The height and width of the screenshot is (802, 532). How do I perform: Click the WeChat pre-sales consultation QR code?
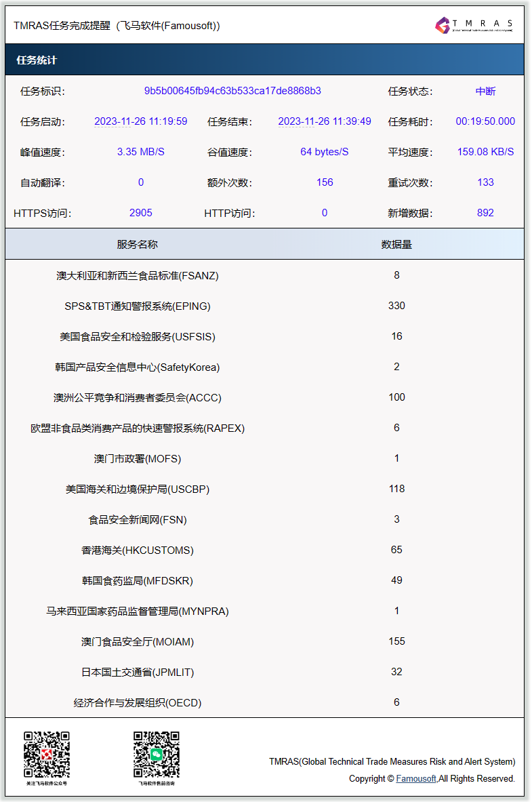click(x=157, y=755)
